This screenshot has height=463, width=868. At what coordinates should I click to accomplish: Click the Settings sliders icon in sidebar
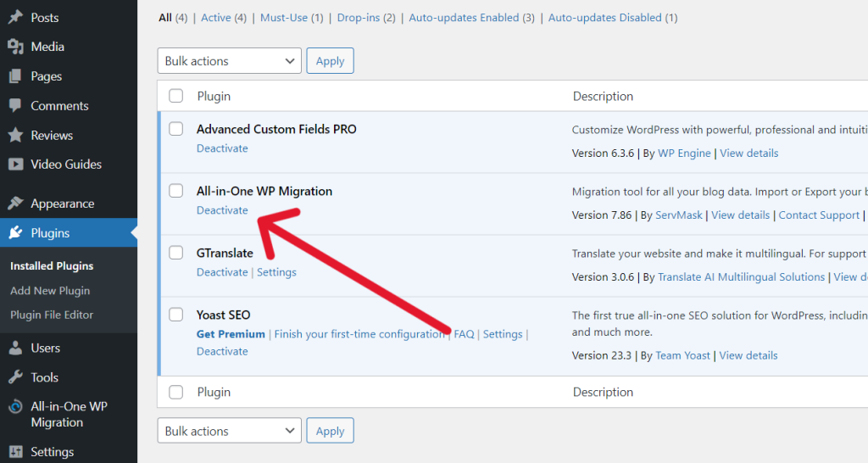(15, 452)
